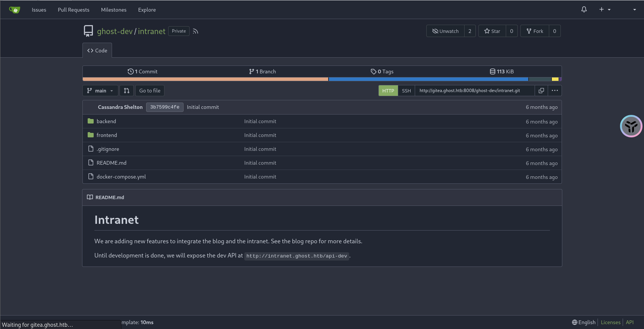Click the floating assistant icon on right
644x329 pixels.
631,126
